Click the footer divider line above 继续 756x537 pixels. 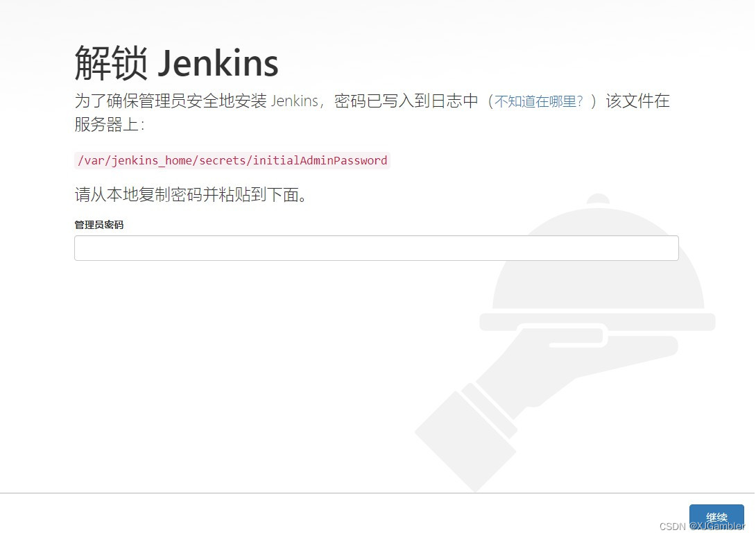click(x=377, y=493)
